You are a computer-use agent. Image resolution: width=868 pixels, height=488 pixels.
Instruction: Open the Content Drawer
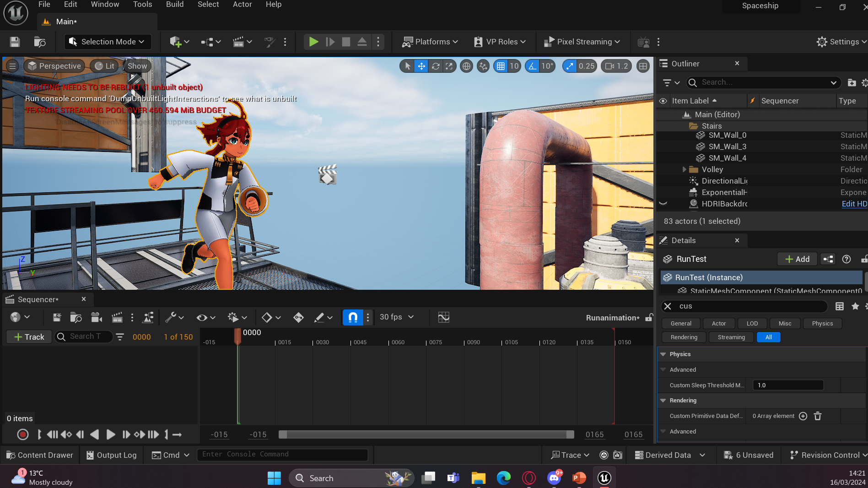click(40, 455)
